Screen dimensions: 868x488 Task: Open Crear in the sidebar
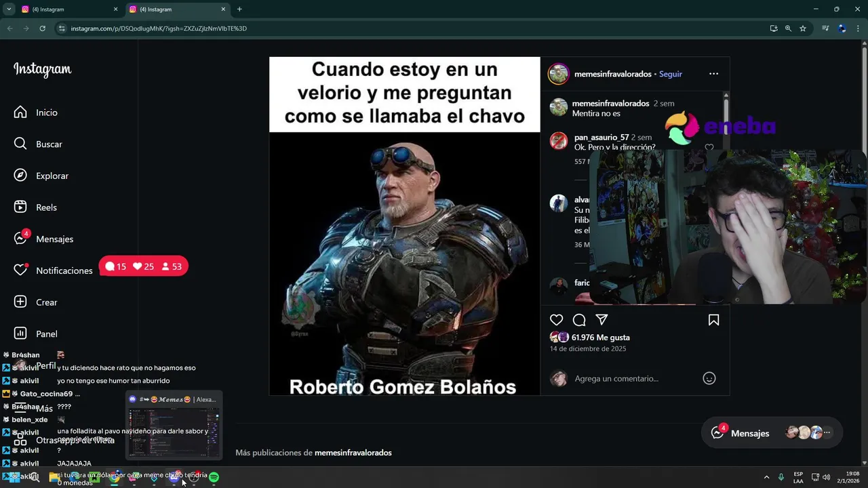(x=47, y=302)
